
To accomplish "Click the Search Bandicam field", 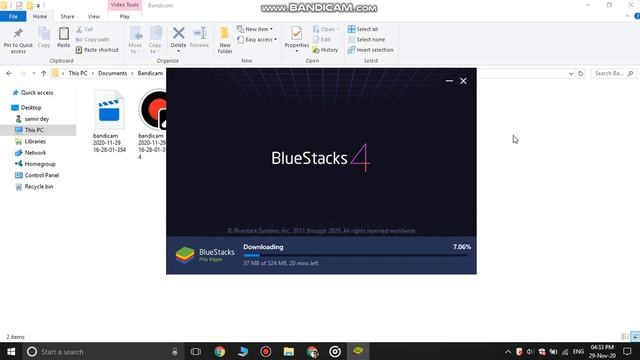I will click(613, 73).
